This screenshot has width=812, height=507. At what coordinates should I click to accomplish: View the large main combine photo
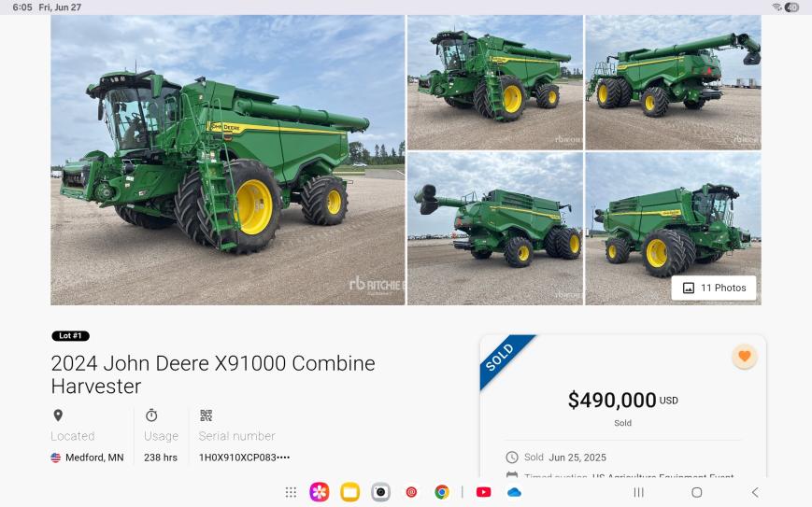click(227, 160)
